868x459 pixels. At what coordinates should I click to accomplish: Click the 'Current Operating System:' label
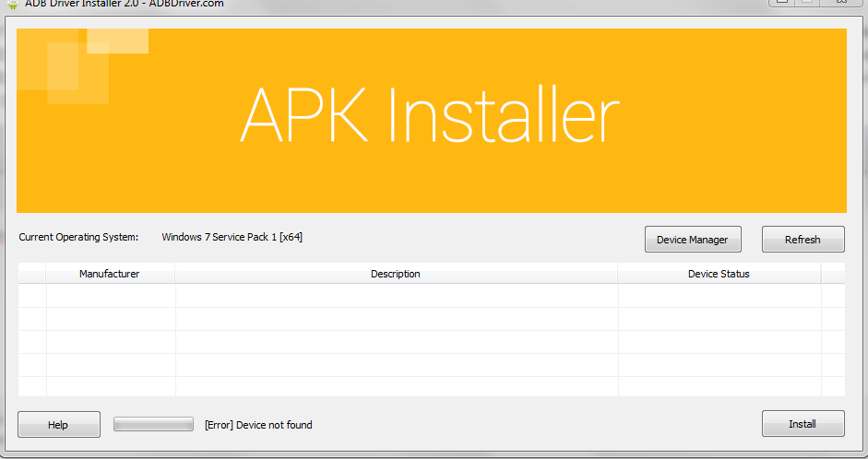point(78,237)
